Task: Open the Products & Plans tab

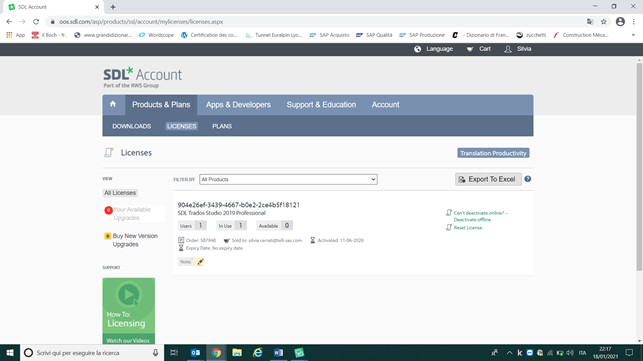Action: (161, 105)
